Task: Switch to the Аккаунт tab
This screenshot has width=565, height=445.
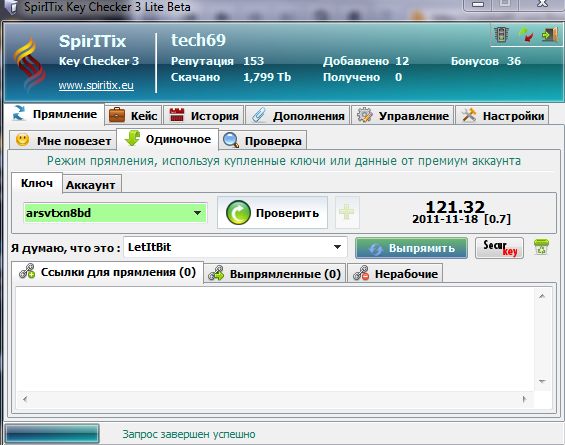Action: tap(92, 185)
